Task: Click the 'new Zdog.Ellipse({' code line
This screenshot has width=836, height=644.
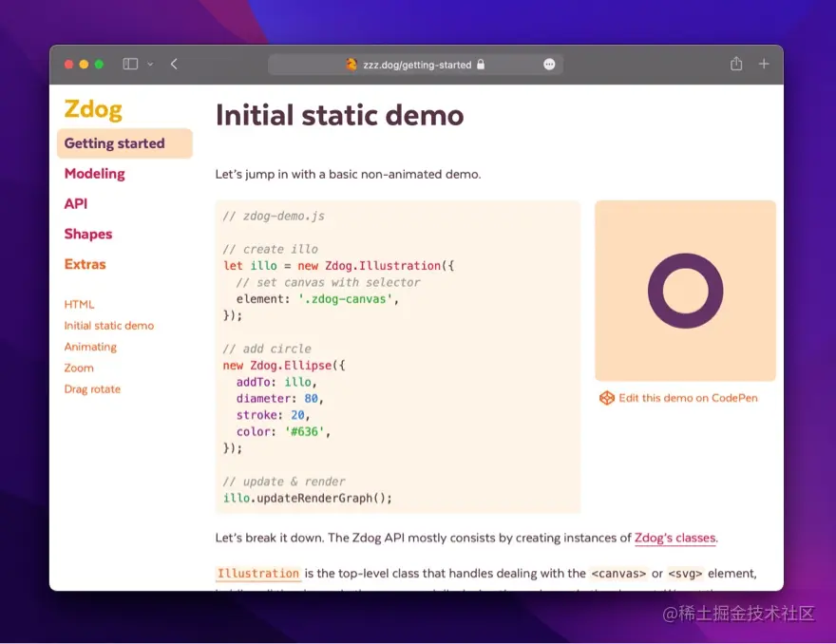Action: coord(284,365)
